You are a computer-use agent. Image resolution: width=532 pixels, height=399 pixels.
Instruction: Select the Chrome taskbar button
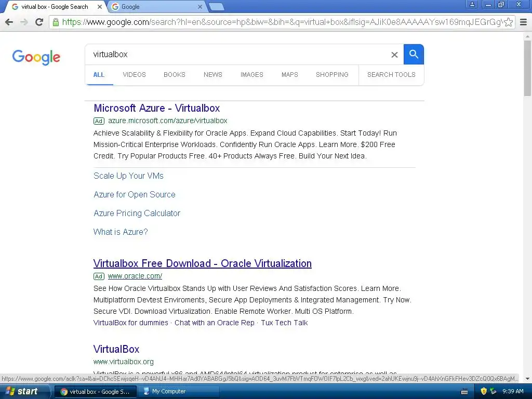96,392
